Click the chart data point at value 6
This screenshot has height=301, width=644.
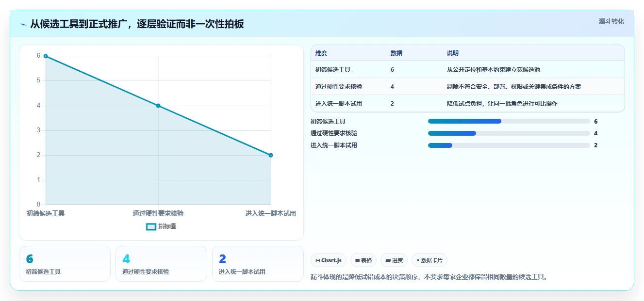coord(46,56)
